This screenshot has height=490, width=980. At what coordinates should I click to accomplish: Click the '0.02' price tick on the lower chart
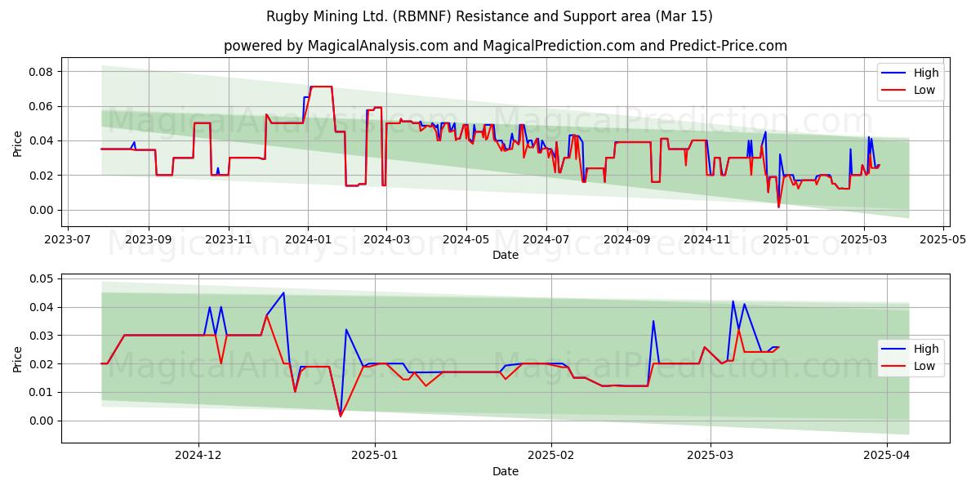[x=42, y=364]
